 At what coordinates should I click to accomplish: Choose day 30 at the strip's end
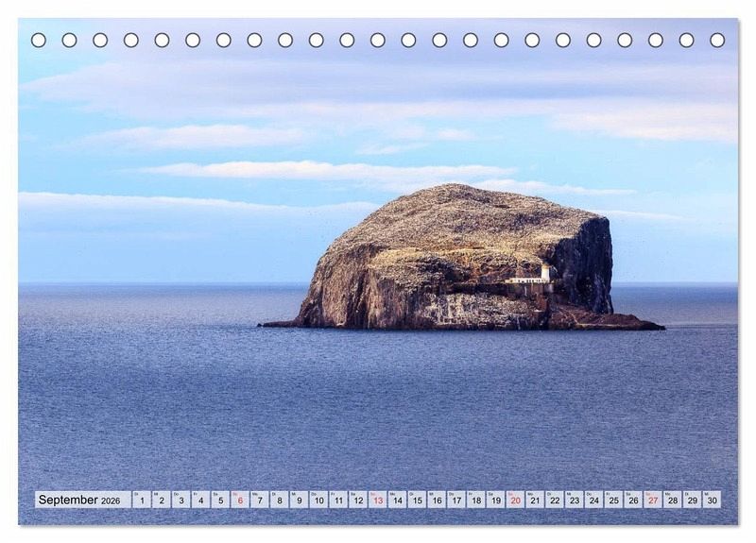[x=712, y=500]
